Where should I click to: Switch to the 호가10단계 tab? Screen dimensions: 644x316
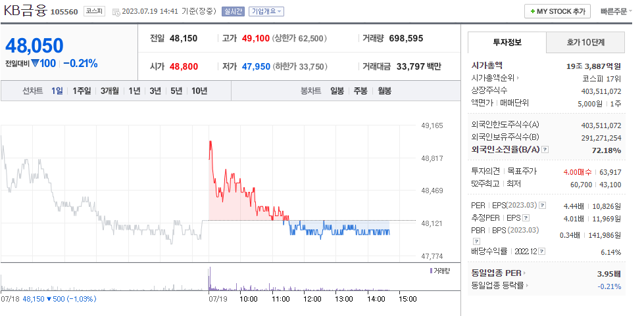585,42
